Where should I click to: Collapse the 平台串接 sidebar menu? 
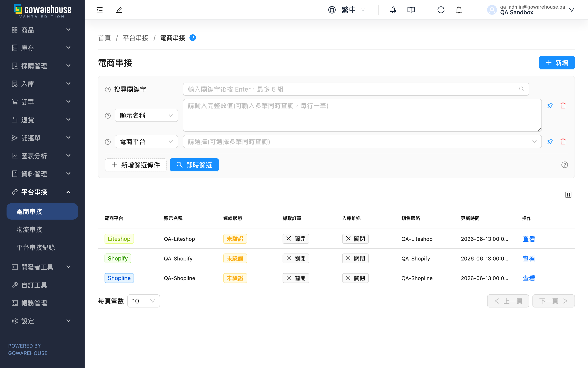point(42,192)
